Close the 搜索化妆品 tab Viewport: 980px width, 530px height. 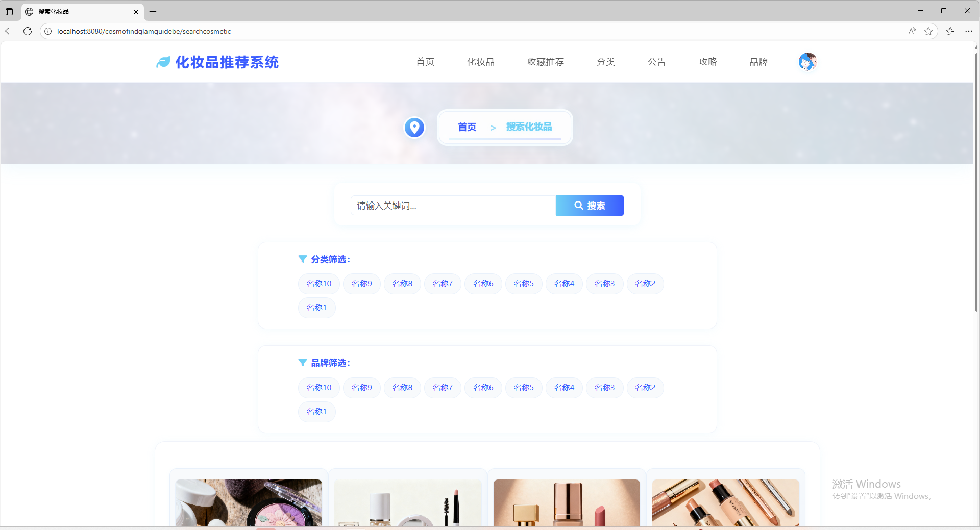pyautogui.click(x=136, y=11)
